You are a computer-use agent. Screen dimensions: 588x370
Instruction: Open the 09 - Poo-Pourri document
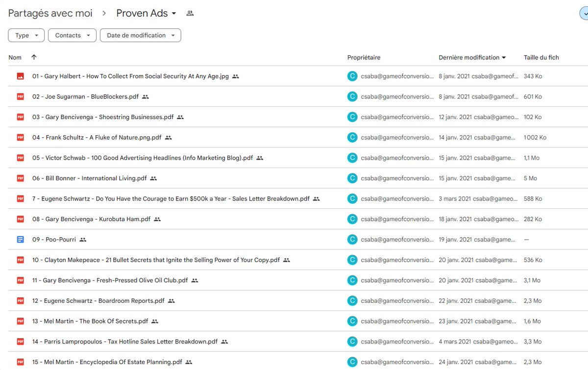[54, 240]
